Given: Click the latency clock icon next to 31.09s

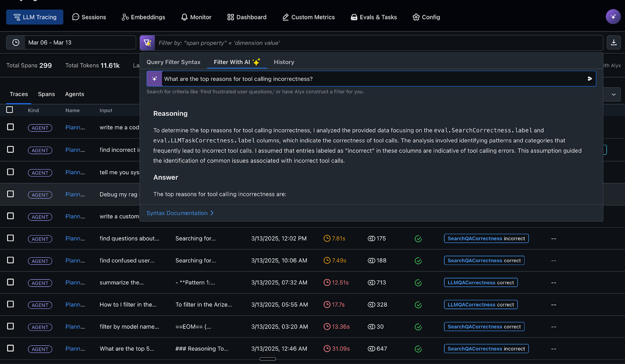Looking at the screenshot, I should click(327, 348).
